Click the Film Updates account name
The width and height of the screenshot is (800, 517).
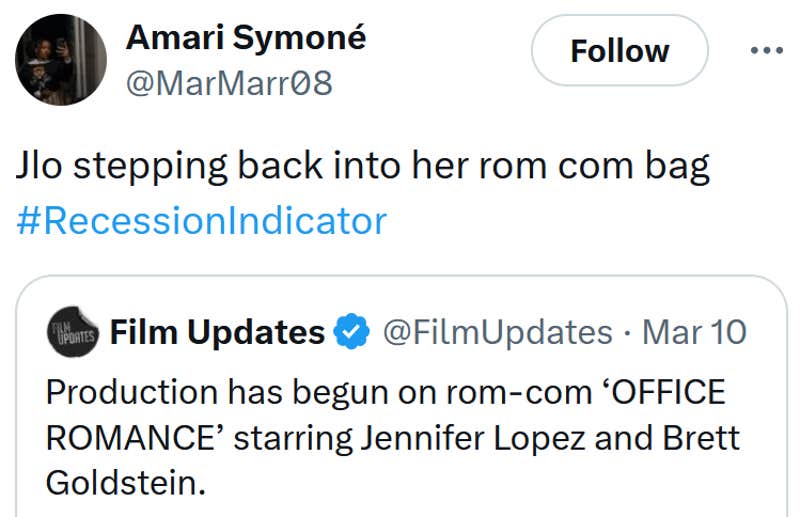pyautogui.click(x=217, y=332)
